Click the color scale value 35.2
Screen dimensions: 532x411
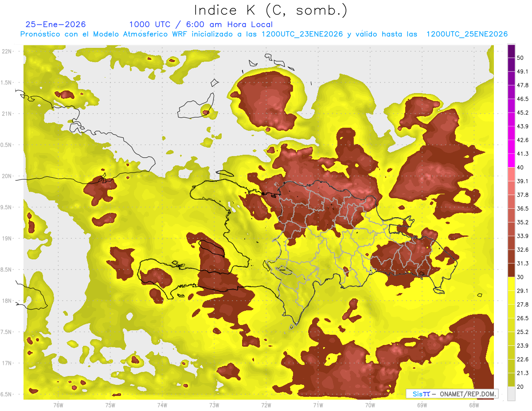(523, 222)
